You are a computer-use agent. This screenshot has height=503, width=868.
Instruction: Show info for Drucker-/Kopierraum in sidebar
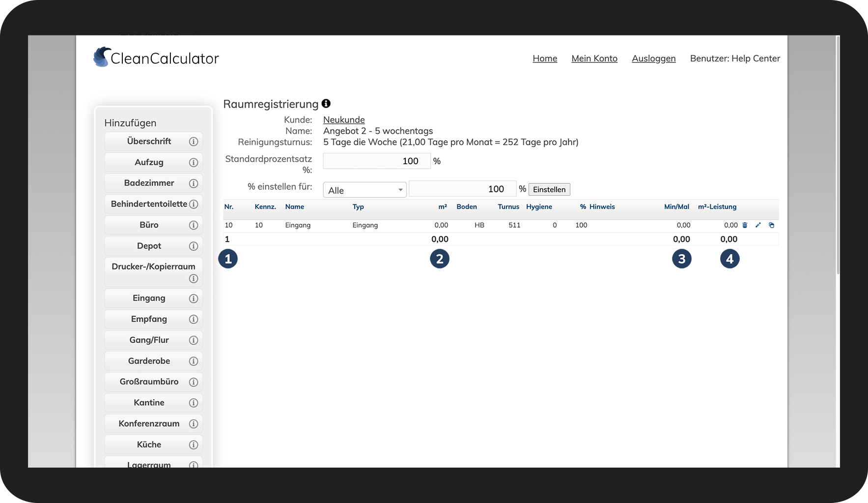coord(194,279)
